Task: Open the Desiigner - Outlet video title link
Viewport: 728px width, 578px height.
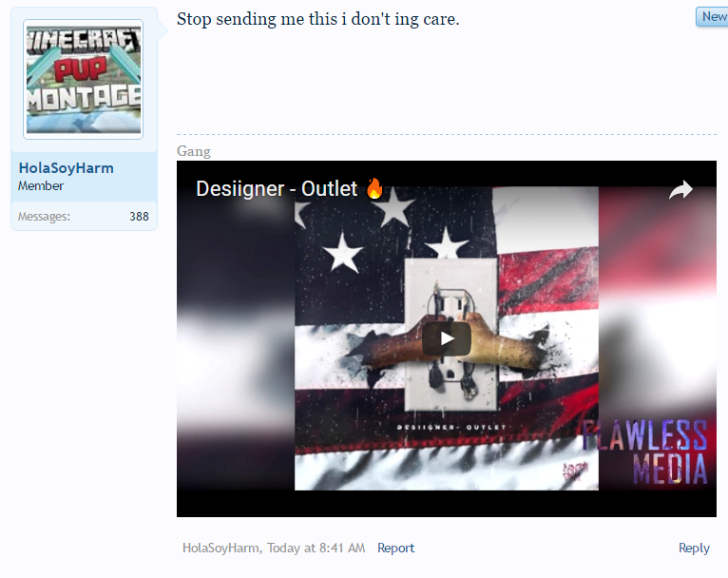Action: [290, 189]
